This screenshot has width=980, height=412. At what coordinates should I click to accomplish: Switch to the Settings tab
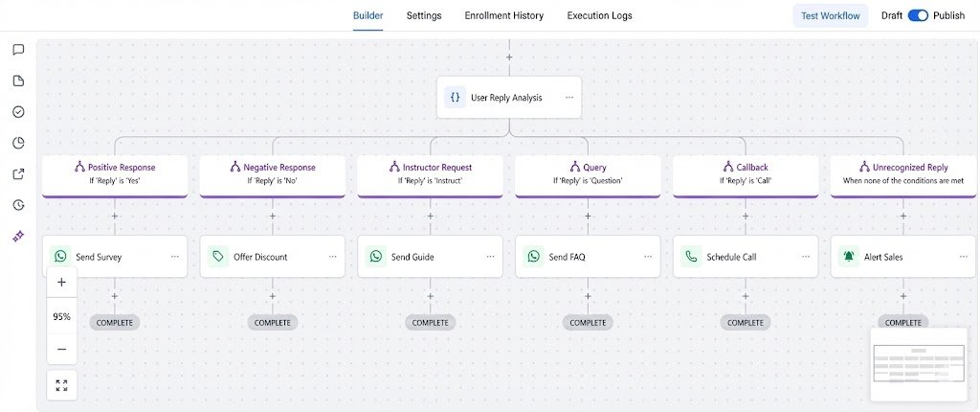(424, 15)
